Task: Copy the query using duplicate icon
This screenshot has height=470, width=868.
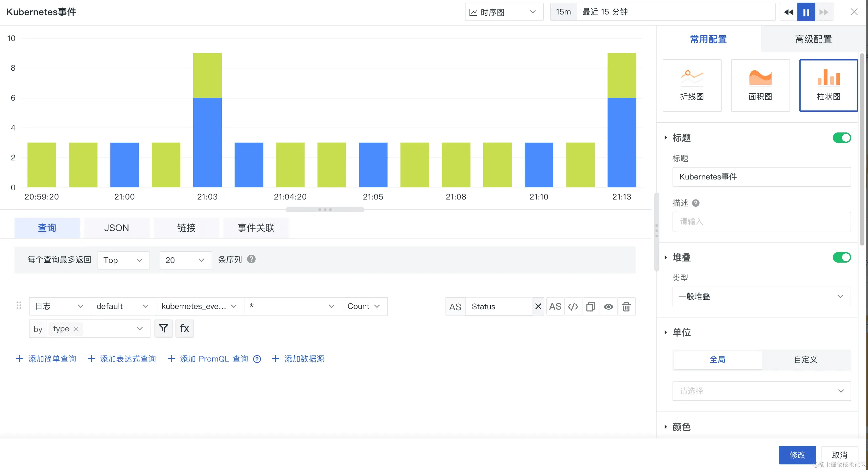Action: pyautogui.click(x=590, y=306)
